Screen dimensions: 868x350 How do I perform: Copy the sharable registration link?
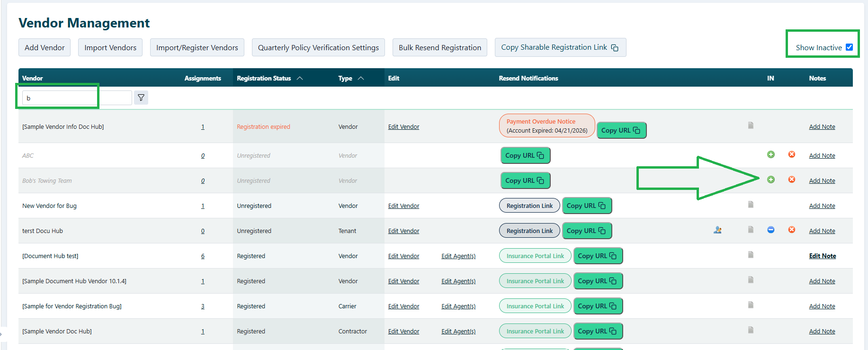[561, 47]
